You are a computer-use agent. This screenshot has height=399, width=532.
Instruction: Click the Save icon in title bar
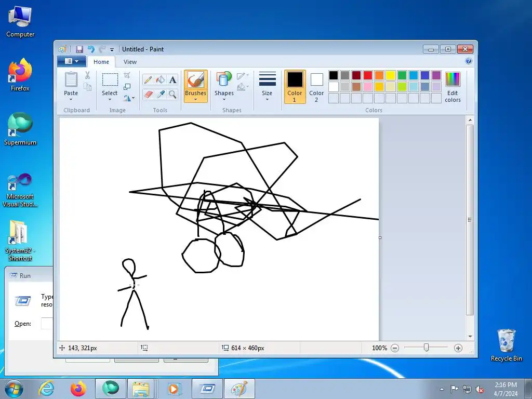[79, 49]
